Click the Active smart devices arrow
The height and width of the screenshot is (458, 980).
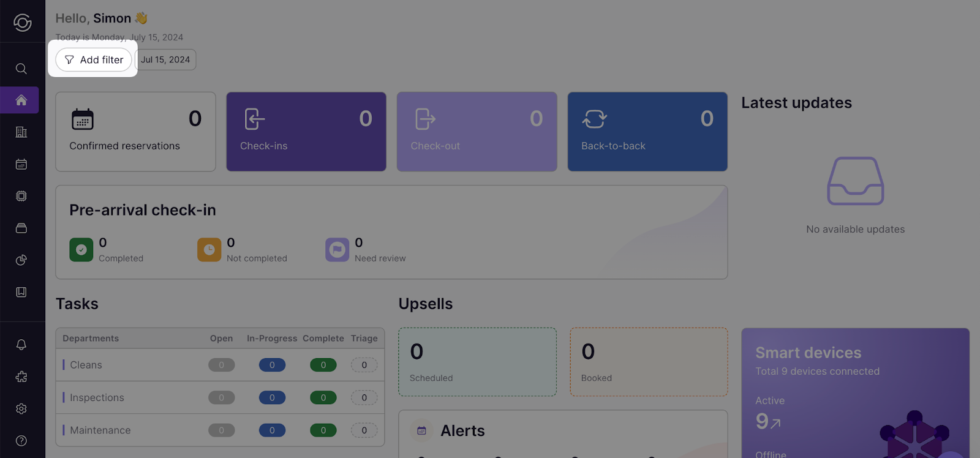pyautogui.click(x=775, y=423)
